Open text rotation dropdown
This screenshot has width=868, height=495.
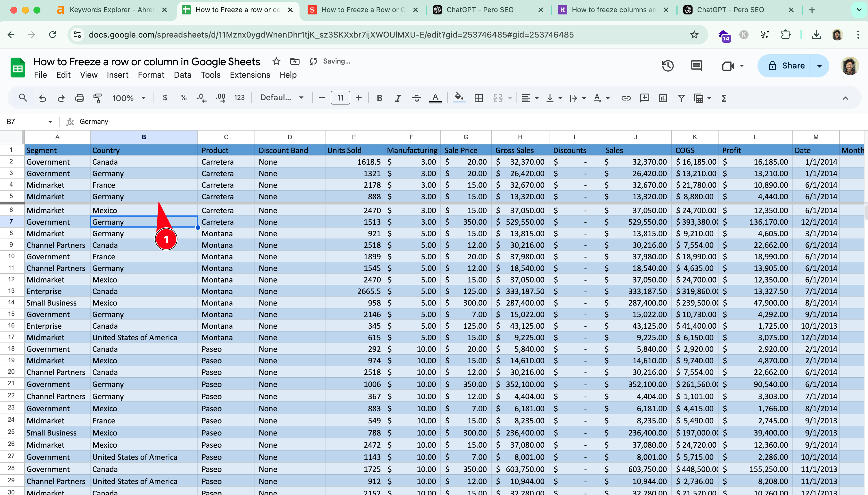601,98
